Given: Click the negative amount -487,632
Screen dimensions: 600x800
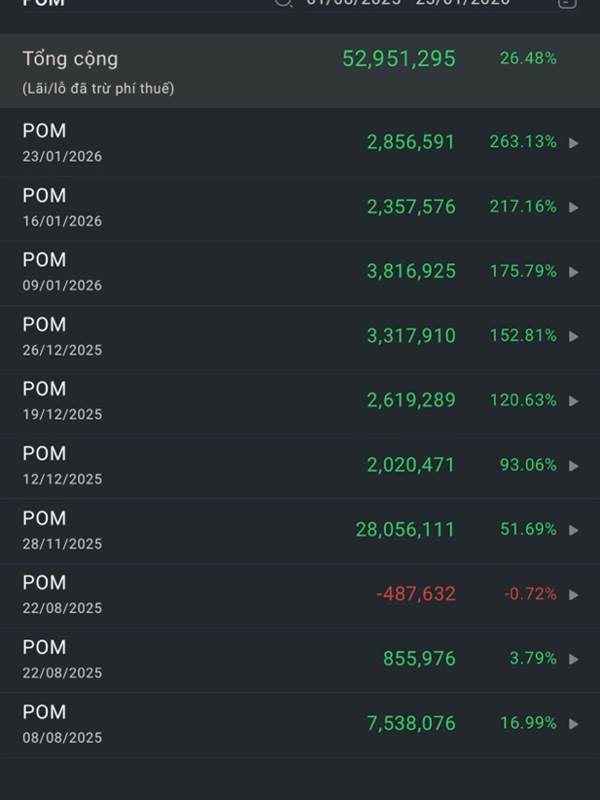Looking at the screenshot, I should coord(416,594).
